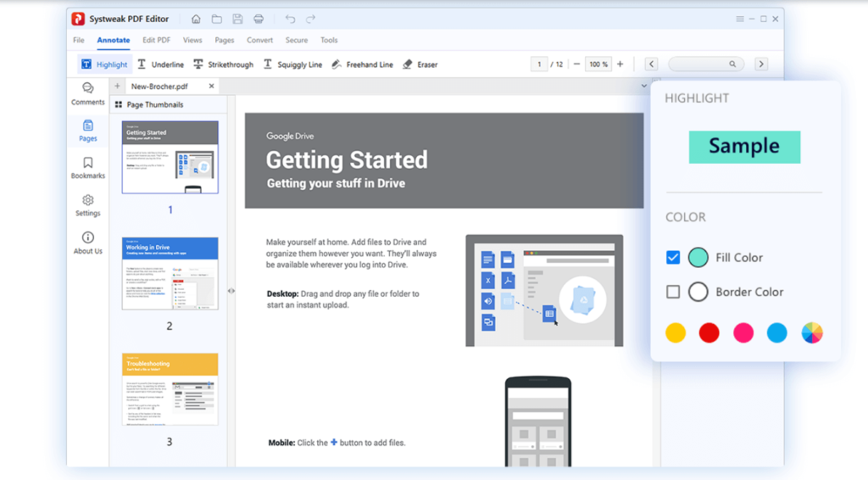
Task: Click the current page number field
Action: click(539, 64)
